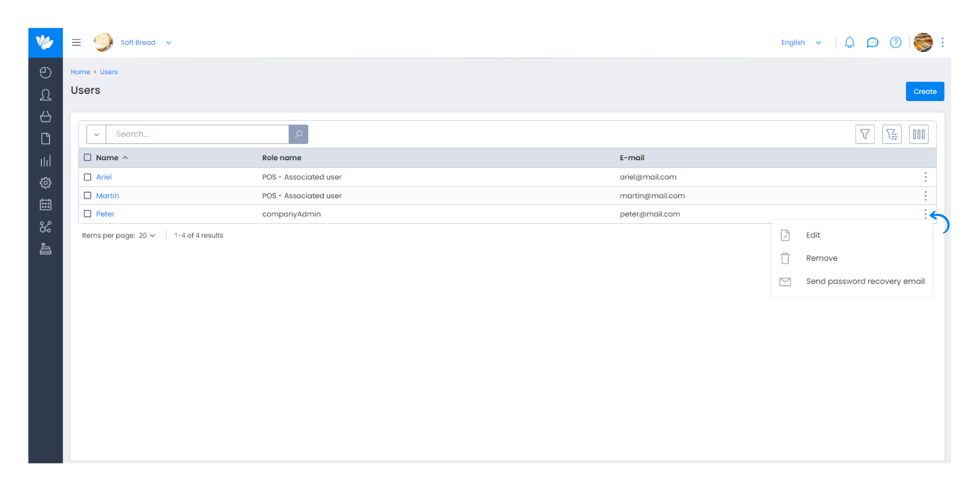Choose Send password recovery email
The width and height of the screenshot is (980, 492).
pyautogui.click(x=865, y=281)
